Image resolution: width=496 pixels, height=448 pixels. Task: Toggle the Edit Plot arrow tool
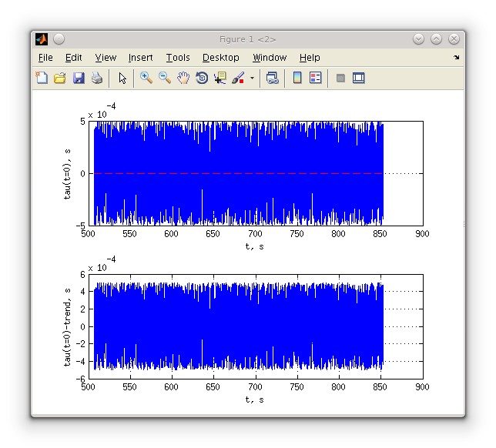(x=122, y=78)
